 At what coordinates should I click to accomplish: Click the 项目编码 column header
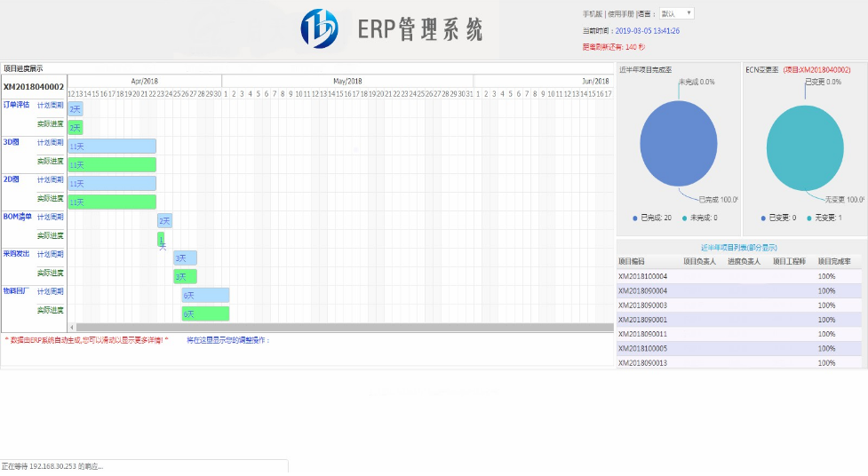pyautogui.click(x=632, y=262)
